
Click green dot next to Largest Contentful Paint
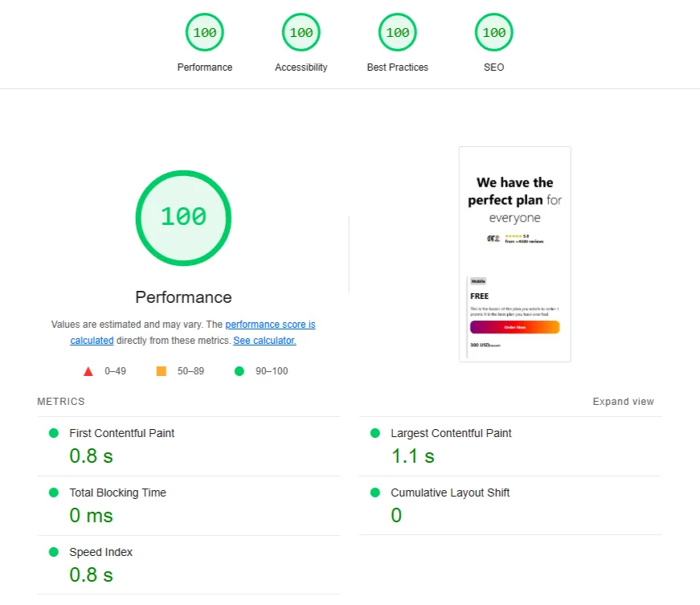(375, 433)
